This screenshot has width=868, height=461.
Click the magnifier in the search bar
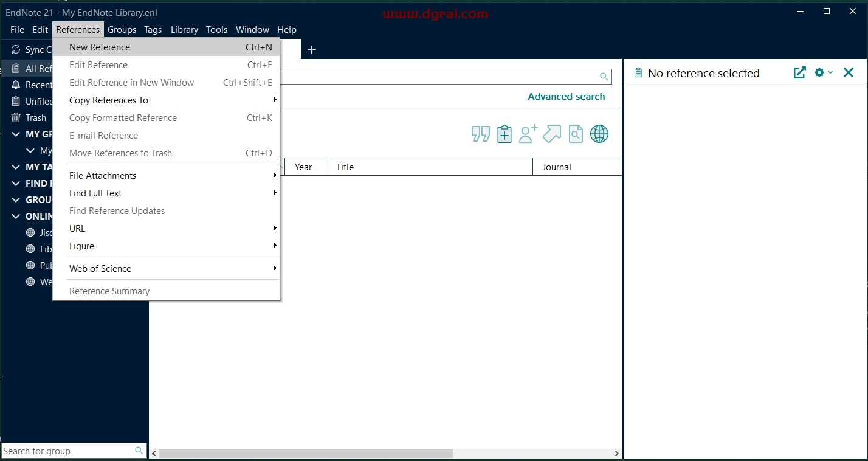604,77
